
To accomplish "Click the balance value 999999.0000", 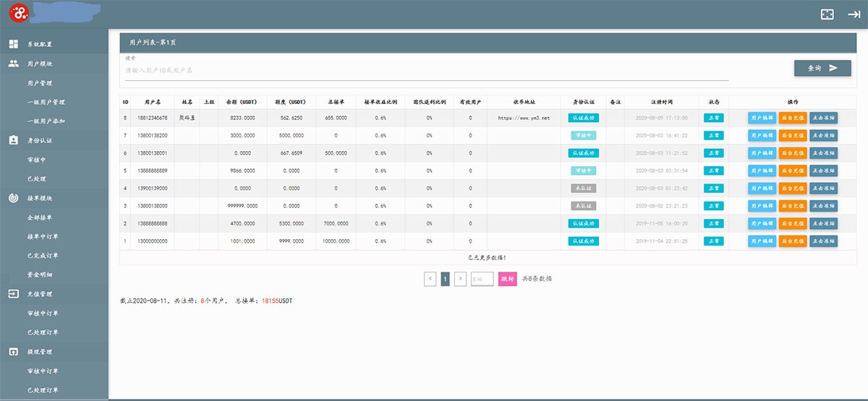I will 242,206.
